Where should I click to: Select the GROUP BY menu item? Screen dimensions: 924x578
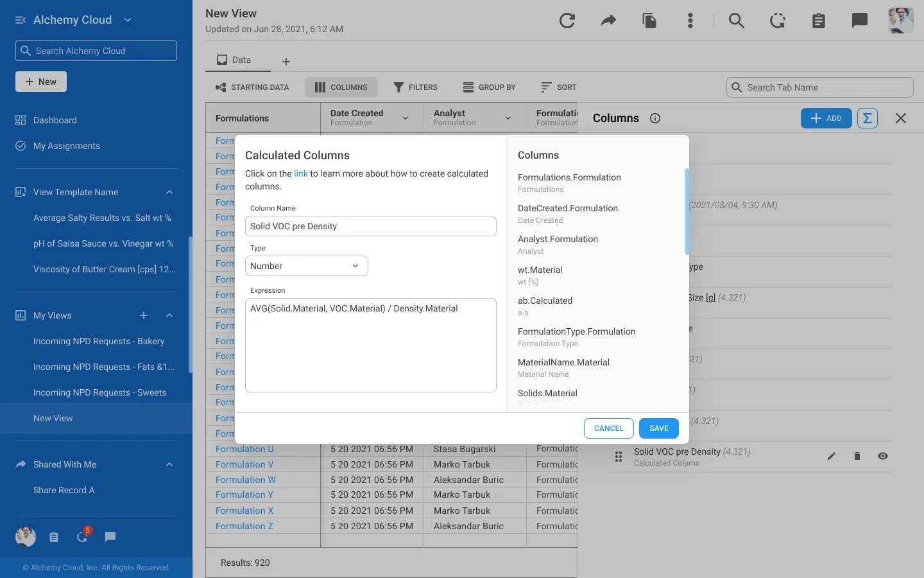pos(490,87)
